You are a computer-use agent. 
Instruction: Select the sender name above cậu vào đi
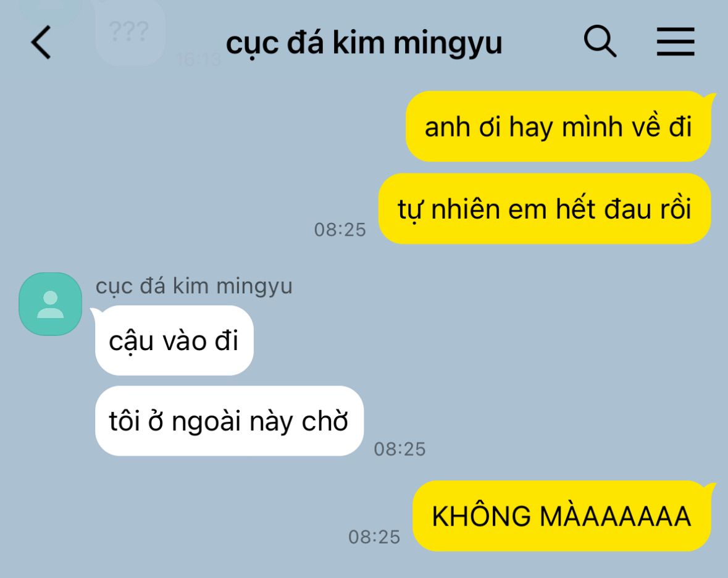click(194, 286)
